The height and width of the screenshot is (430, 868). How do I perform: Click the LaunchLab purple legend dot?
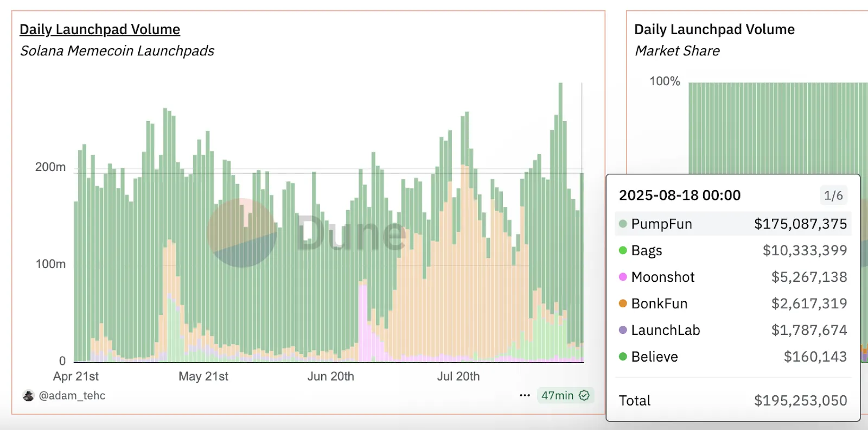(x=623, y=330)
